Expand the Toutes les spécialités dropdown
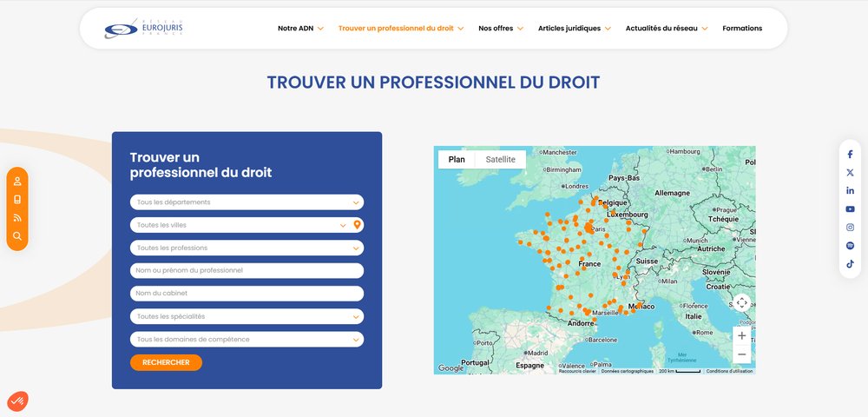The height and width of the screenshot is (417, 868). (247, 317)
